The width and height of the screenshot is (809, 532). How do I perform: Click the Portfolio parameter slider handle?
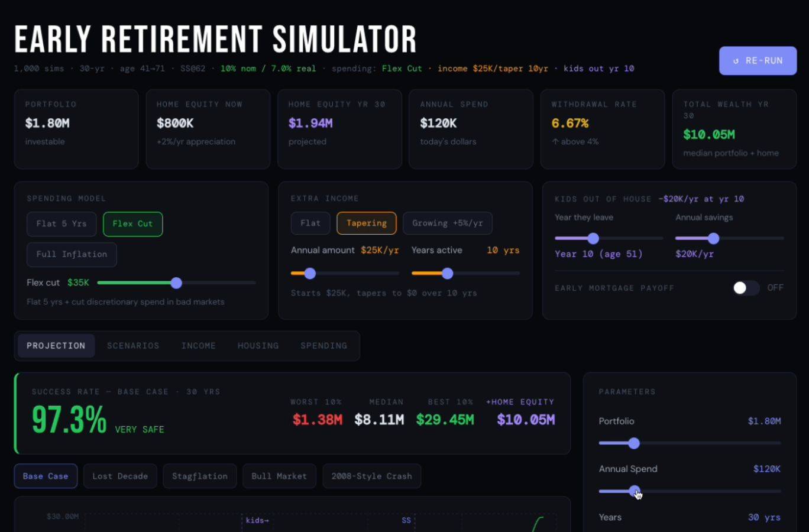tap(634, 443)
